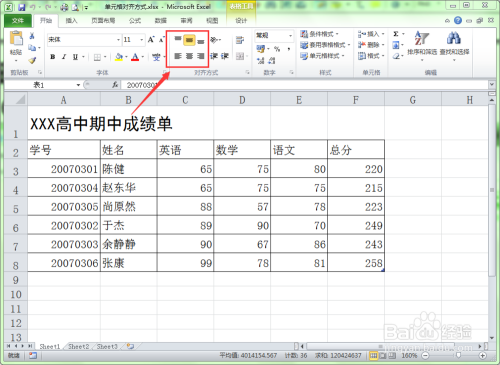Expand the alignment group dialog launcher
Screen dimensions: 500x365
click(247, 72)
